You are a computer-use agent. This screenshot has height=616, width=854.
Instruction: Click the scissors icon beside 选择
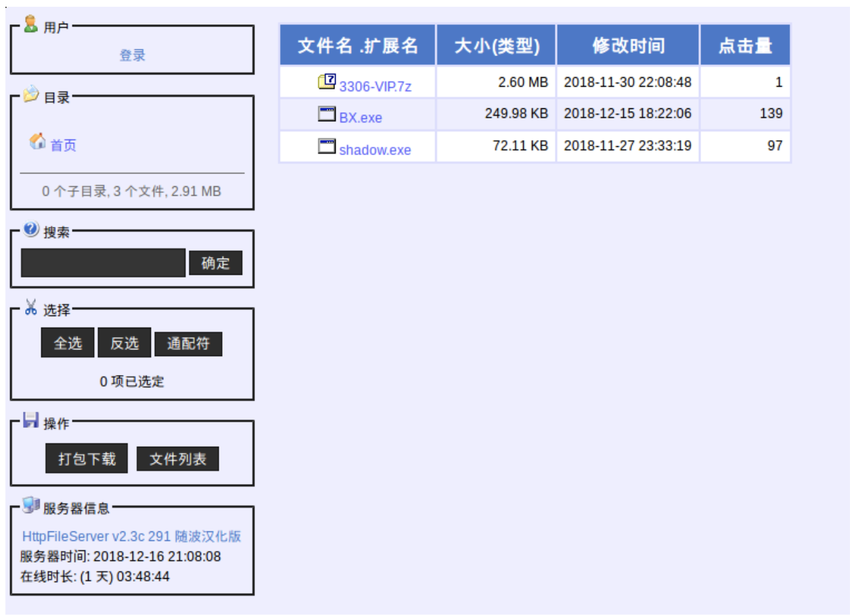(31, 307)
